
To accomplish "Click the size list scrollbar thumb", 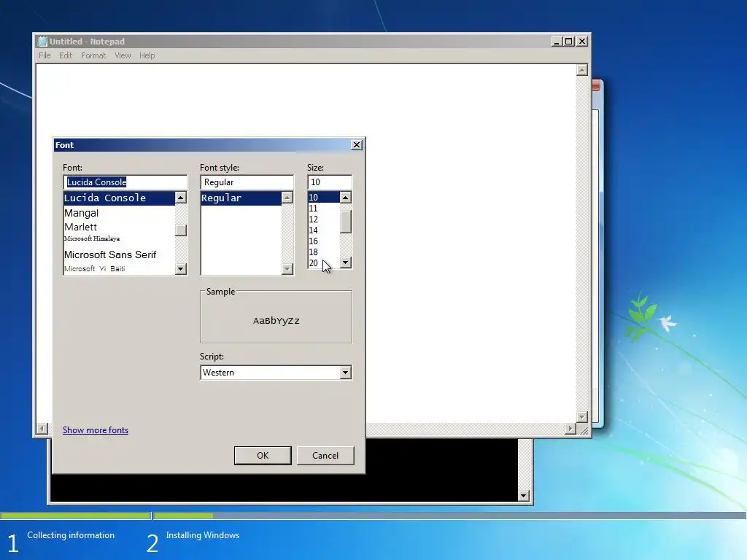I will click(346, 222).
